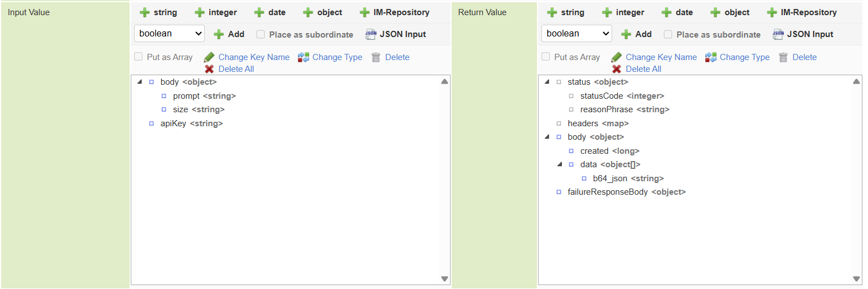Click the JSON Input icon in Return Value panel

click(778, 34)
